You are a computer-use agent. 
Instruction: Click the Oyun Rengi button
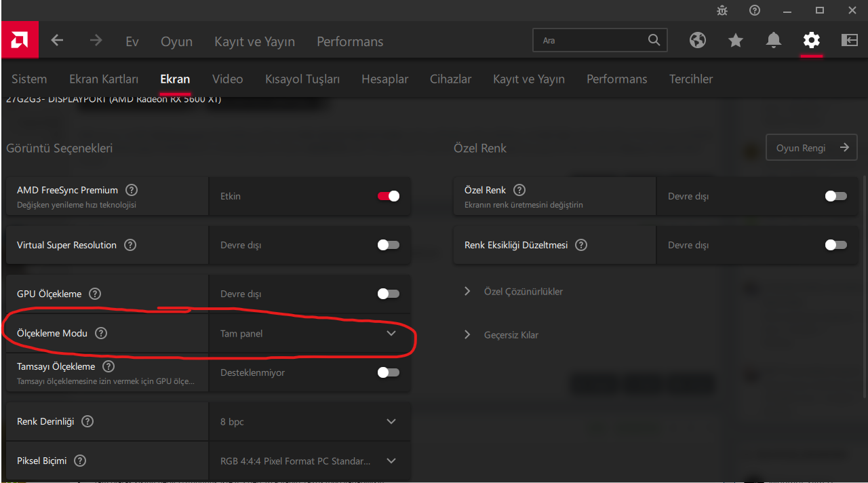pos(812,147)
